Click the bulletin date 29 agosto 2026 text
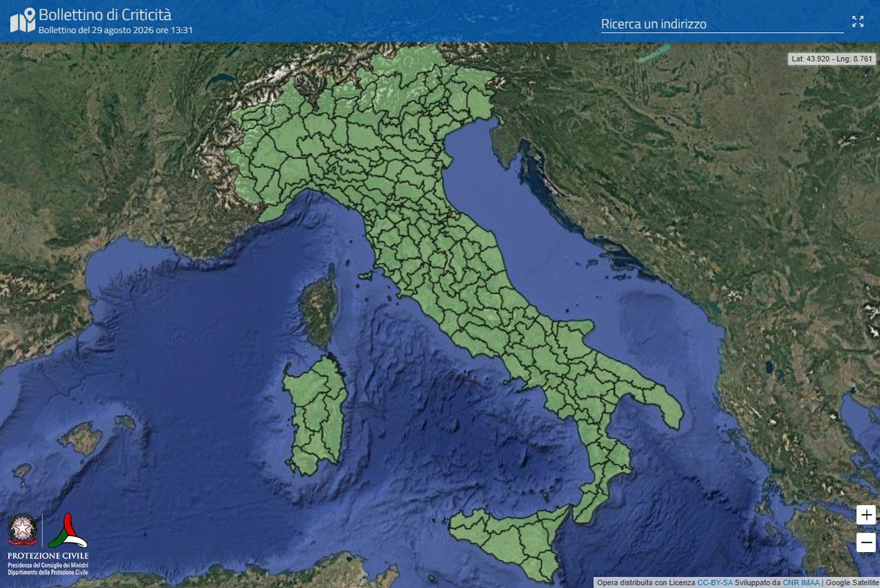 click(x=115, y=31)
